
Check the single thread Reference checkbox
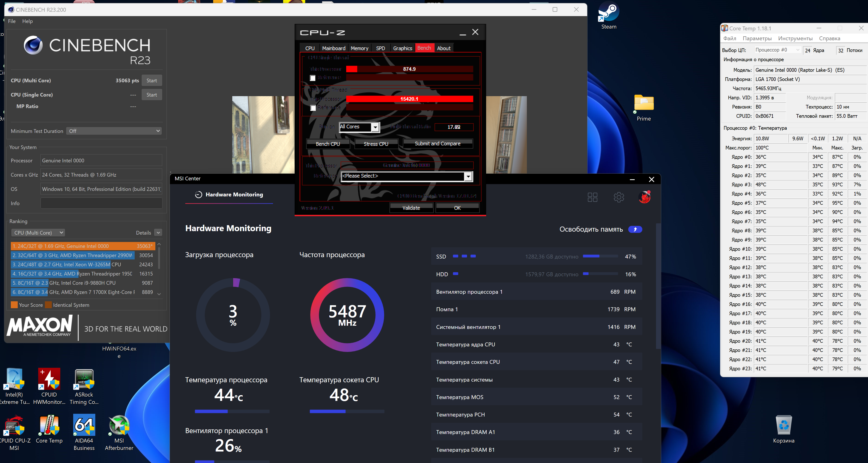point(313,78)
